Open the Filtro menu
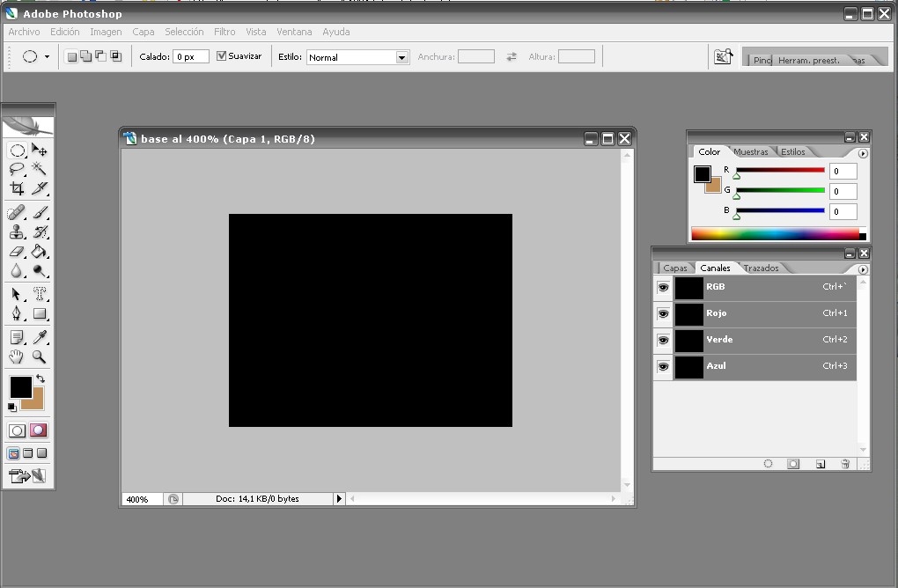 point(224,32)
